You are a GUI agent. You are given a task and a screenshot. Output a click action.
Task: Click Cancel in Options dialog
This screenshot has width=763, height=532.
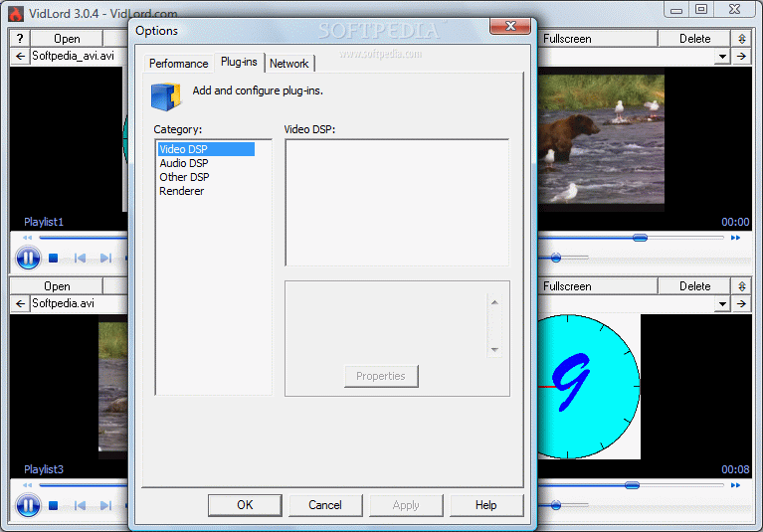pyautogui.click(x=325, y=505)
